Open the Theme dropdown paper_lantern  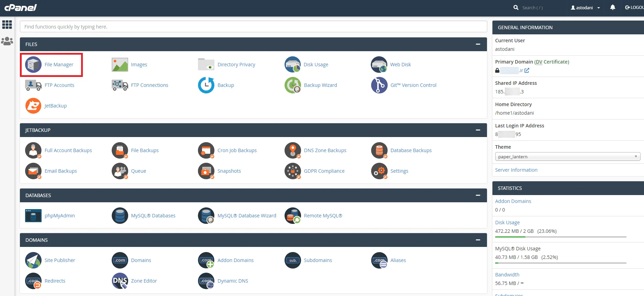567,157
